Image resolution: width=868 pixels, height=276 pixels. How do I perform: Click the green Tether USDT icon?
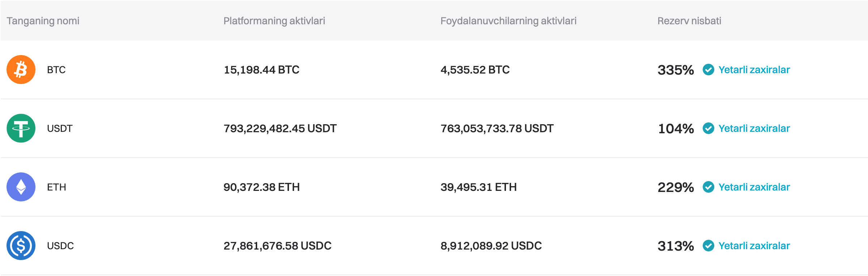[21, 128]
